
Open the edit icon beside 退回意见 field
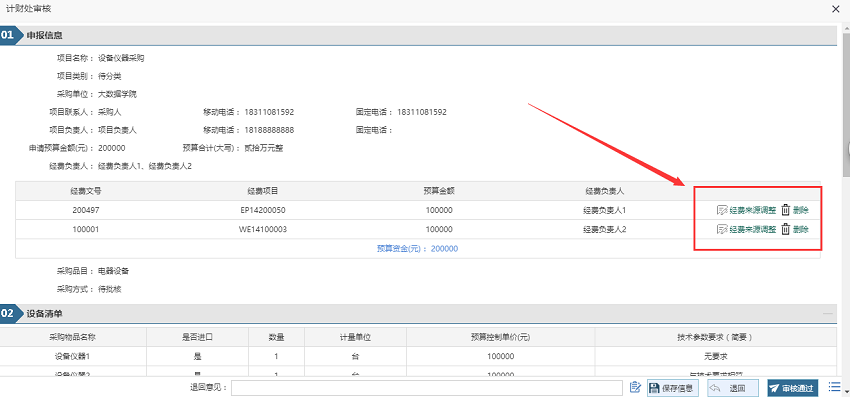[x=635, y=388]
